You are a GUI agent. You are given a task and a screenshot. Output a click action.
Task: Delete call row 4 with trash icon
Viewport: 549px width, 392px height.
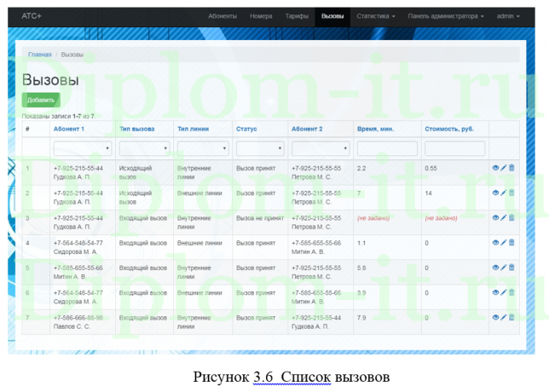(511, 243)
